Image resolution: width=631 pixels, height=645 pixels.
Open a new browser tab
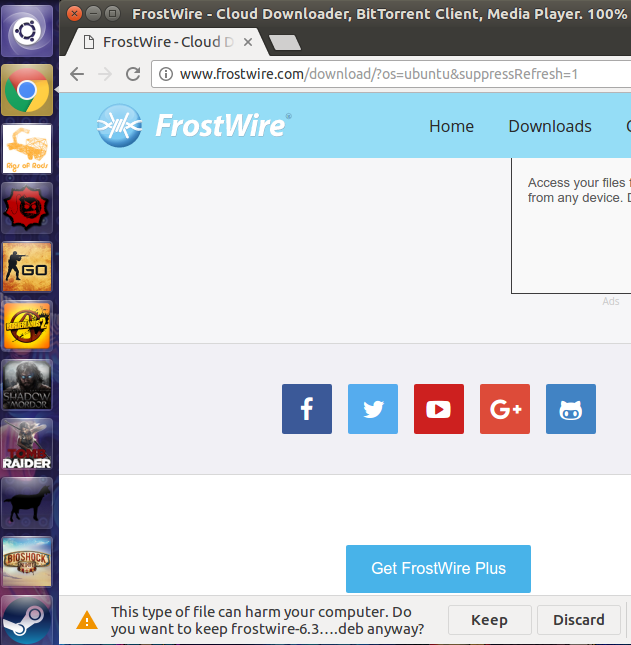pos(285,42)
